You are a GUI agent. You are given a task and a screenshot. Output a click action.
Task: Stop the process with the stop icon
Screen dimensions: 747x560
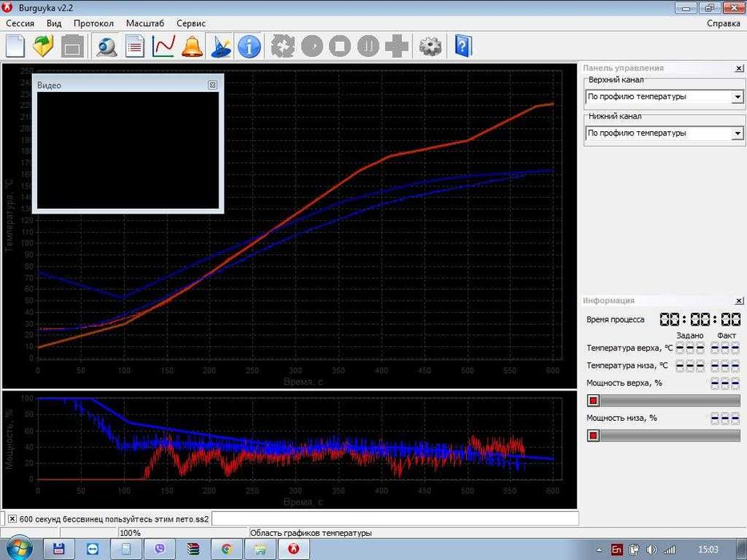339,46
